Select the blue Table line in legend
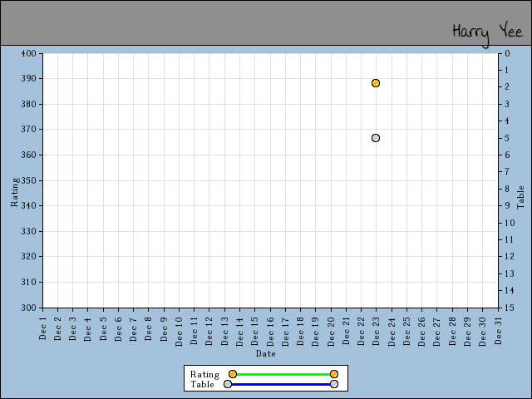Image resolution: width=532 pixels, height=399 pixels. click(281, 384)
